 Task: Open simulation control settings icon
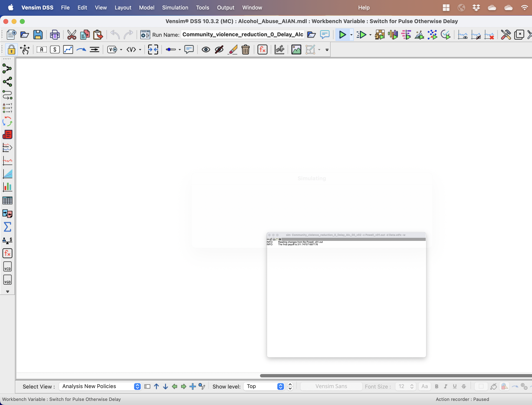tap(145, 35)
